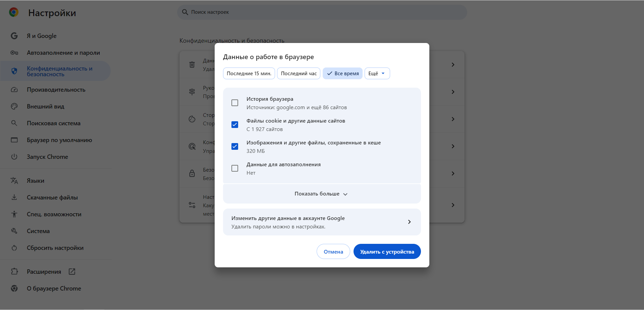
Task: Open the Chrome logo icon
Action: tap(13, 12)
